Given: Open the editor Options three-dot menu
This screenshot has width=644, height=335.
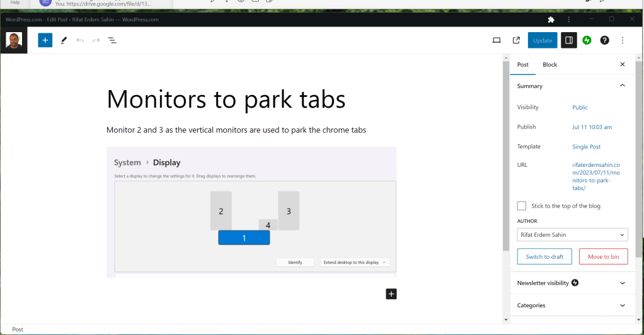Looking at the screenshot, I should pos(623,40).
